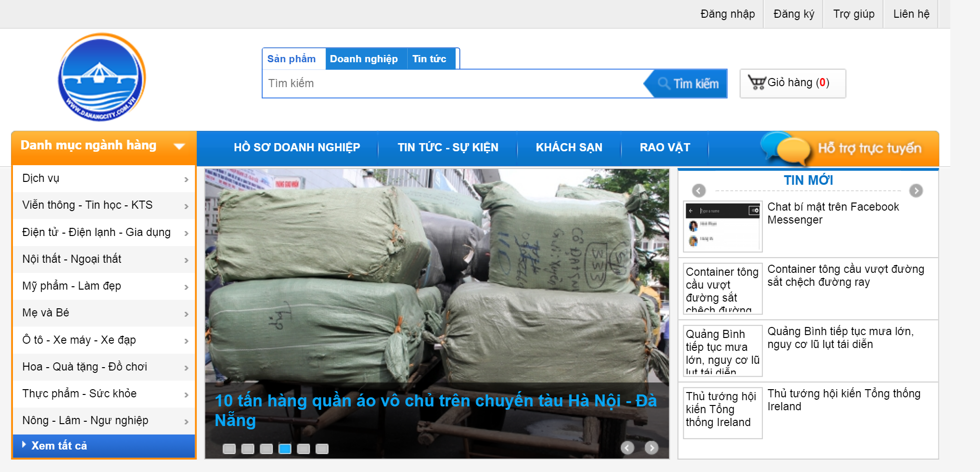Select the third carousel slide dot
980x472 pixels.
(x=267, y=449)
